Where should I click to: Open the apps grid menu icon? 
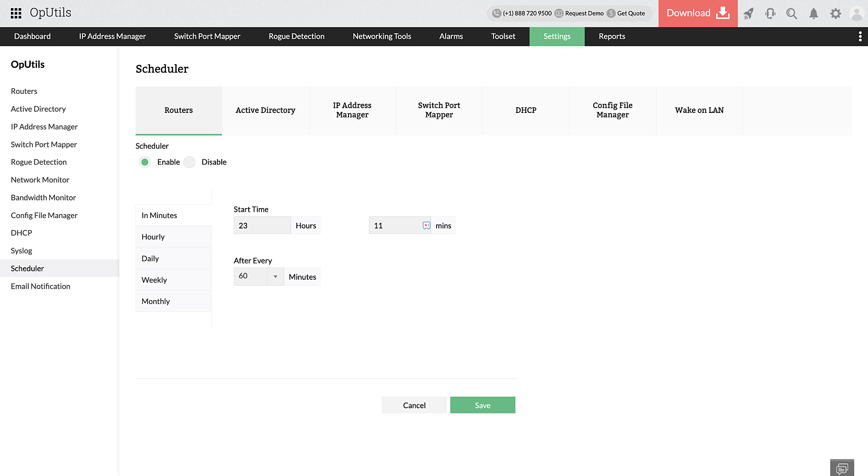(16, 13)
